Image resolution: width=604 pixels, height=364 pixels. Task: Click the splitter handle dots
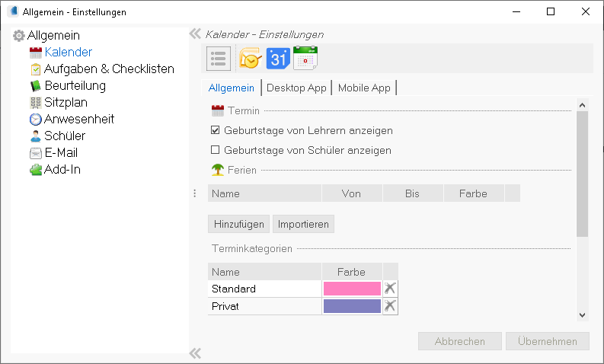pyautogui.click(x=194, y=193)
